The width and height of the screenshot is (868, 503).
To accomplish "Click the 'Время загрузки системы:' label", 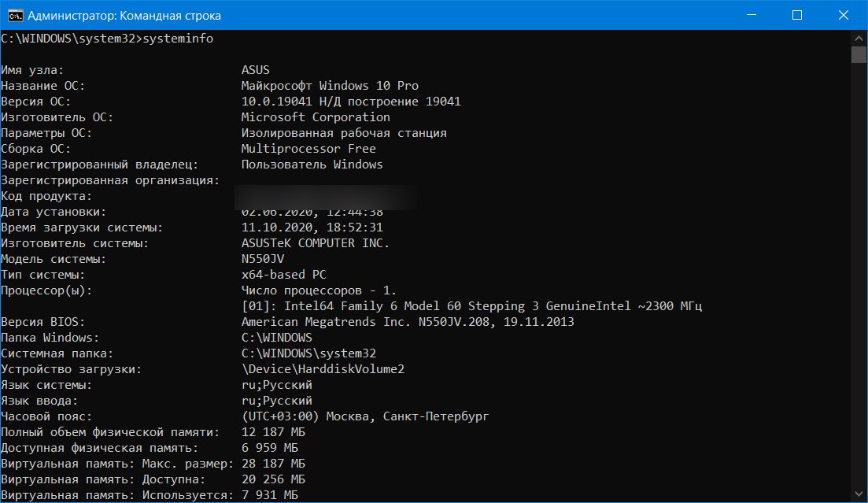I will pyautogui.click(x=82, y=227).
